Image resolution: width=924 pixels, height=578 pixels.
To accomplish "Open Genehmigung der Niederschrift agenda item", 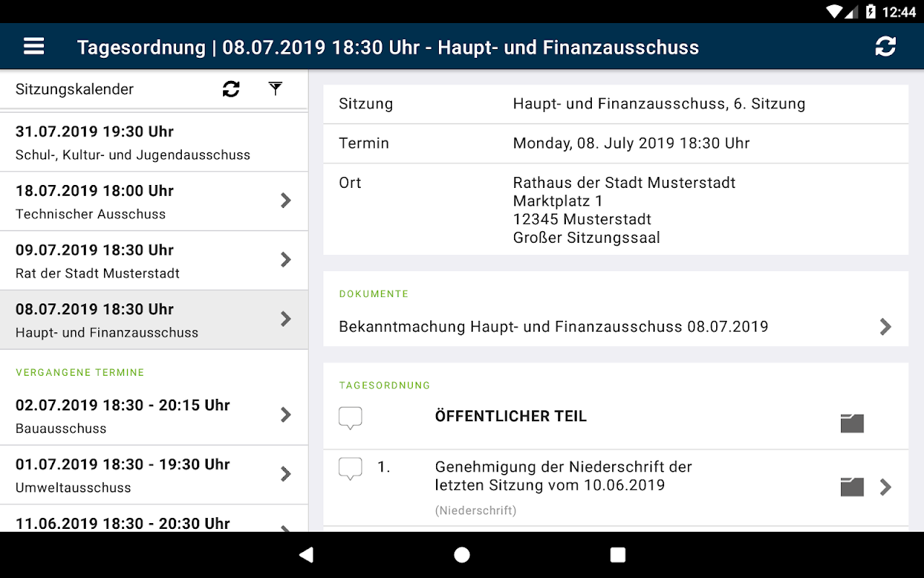I will point(564,476).
